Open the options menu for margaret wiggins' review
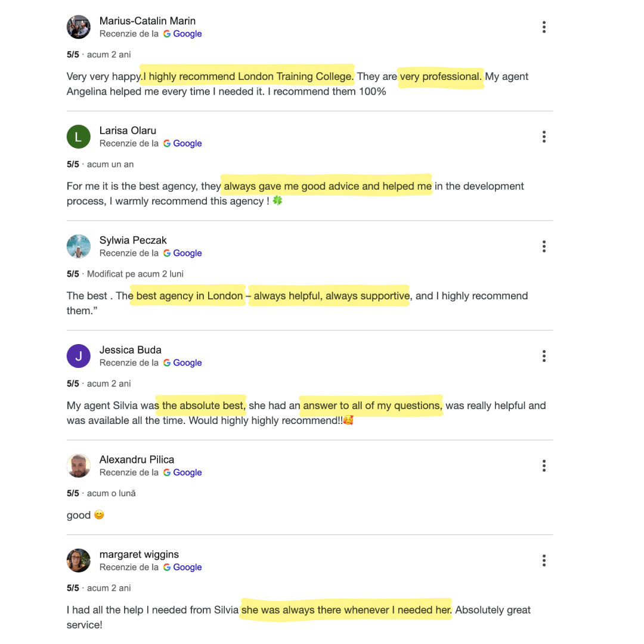644x644 pixels. tap(544, 561)
